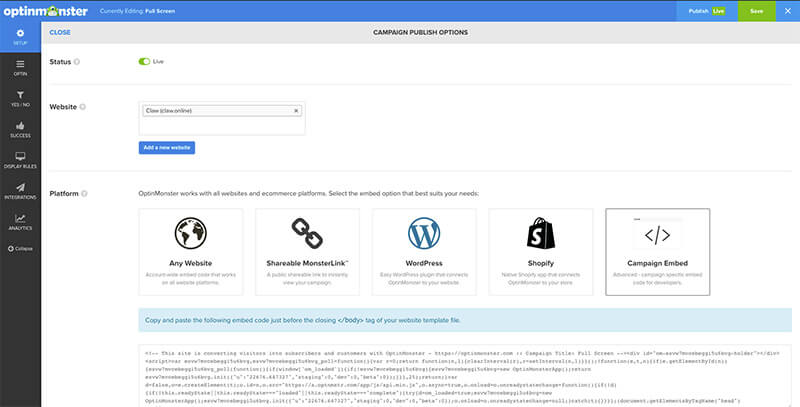Collapse the left sidebar
Viewport: 800px width, 407px height.
click(20, 248)
